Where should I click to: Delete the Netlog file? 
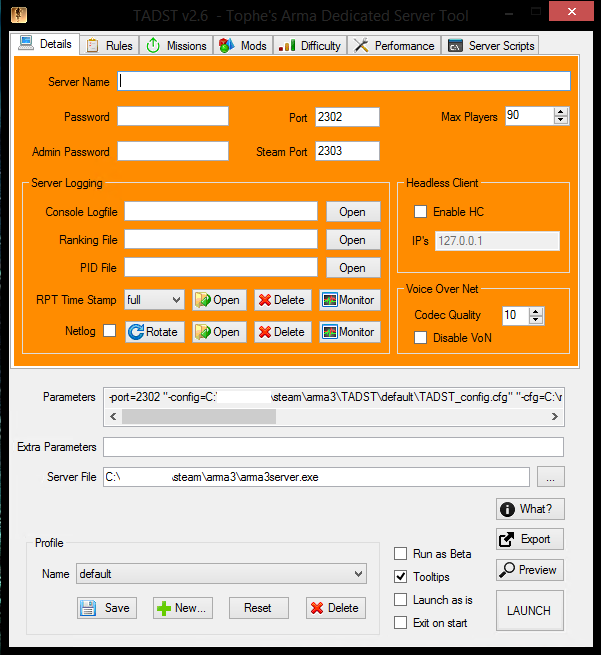click(283, 332)
